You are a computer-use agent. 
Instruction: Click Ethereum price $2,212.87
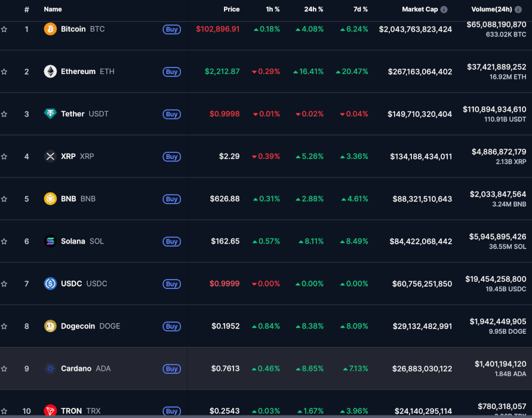[x=222, y=72]
